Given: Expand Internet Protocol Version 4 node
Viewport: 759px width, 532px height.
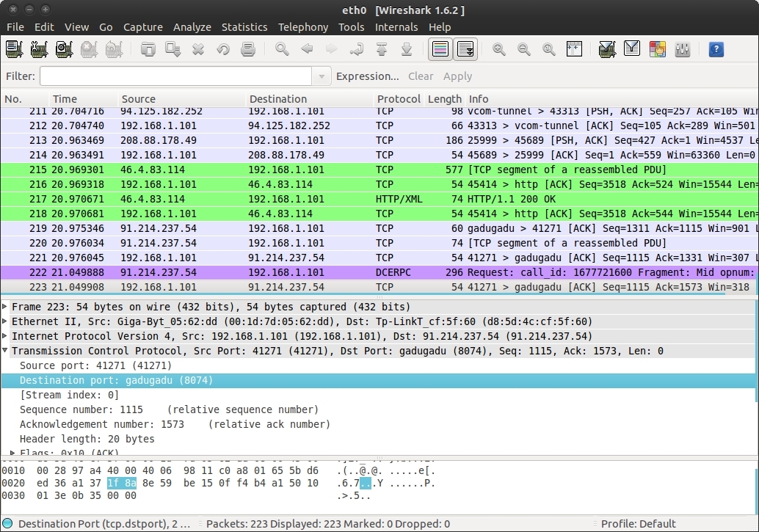Looking at the screenshot, I should (x=5, y=335).
